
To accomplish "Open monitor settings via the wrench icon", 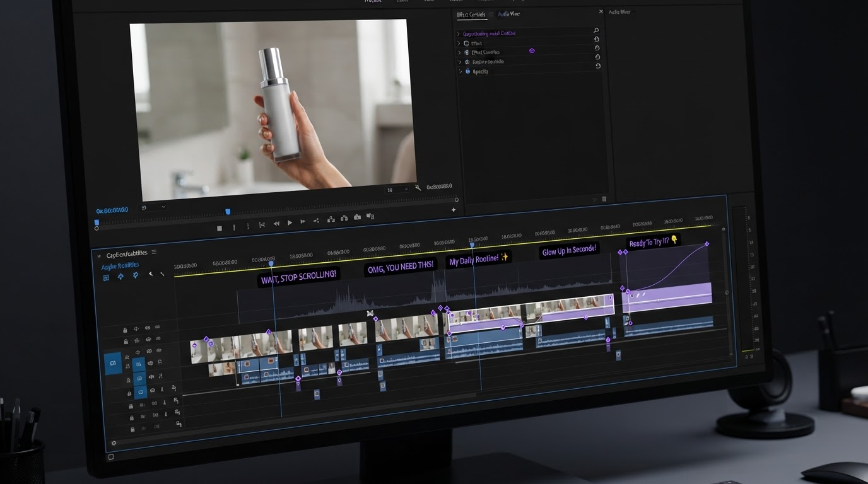I will [x=418, y=188].
